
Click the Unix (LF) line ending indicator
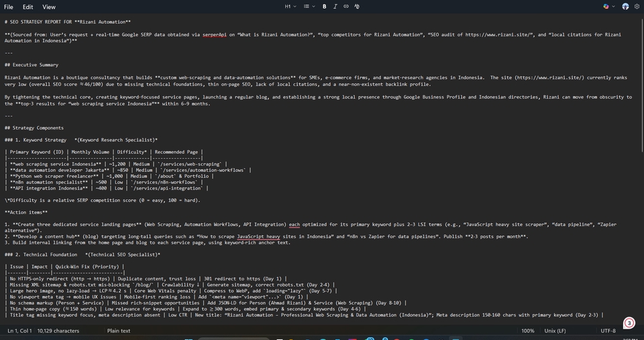tap(555, 331)
